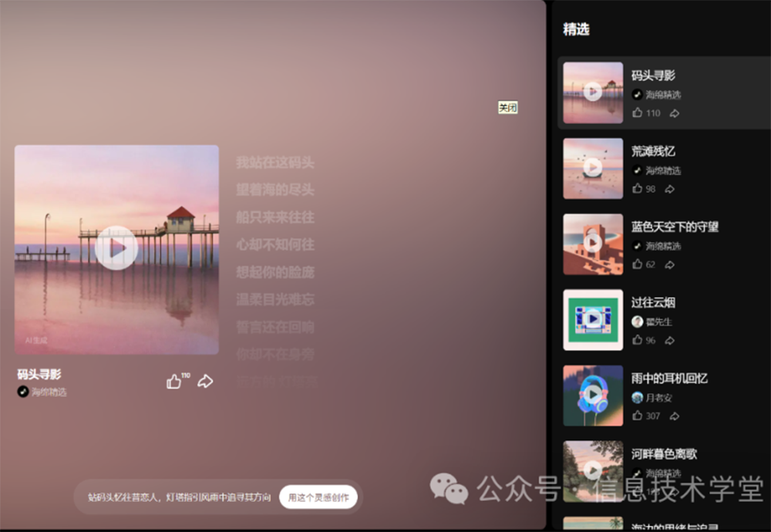Viewport: 771px width, 532px height.
Task: Play 蓝色天空下的守望 from its thumbnail
Action: [593, 244]
